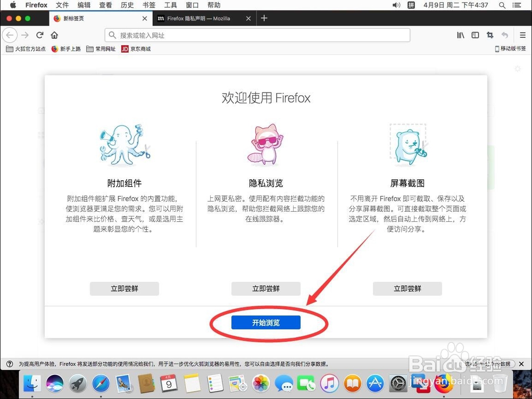532x399 pixels.
Task: Click the octopus 附加组件 illustration
Action: [124, 146]
